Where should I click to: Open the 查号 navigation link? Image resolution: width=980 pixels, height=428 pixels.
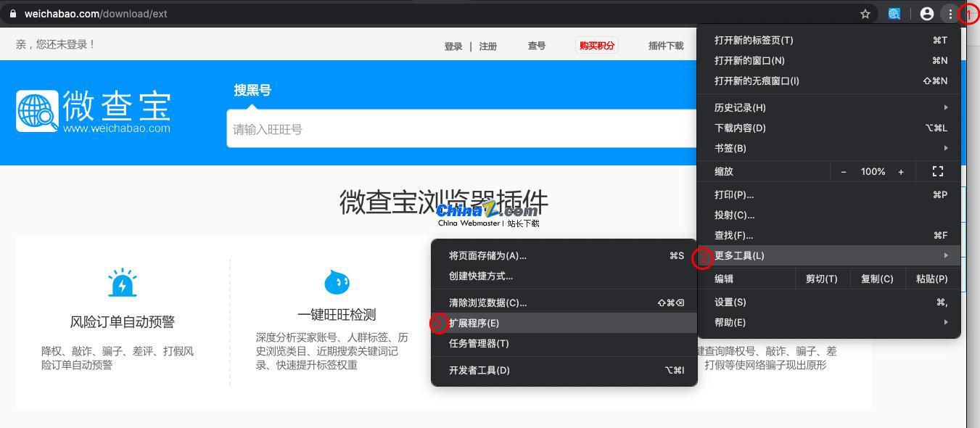537,46
